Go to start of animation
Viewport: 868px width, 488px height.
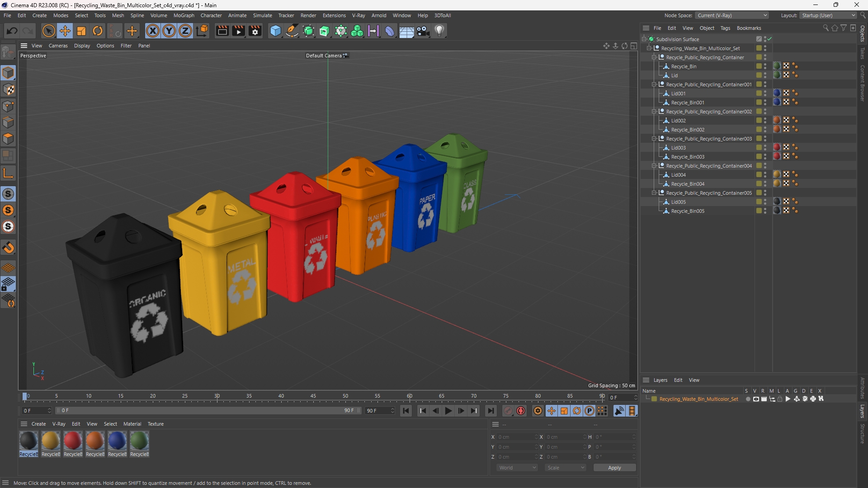coord(406,411)
